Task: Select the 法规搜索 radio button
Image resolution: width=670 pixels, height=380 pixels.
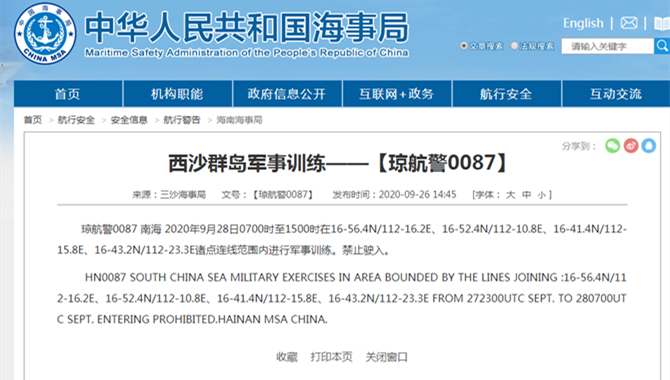Action: 514,46
